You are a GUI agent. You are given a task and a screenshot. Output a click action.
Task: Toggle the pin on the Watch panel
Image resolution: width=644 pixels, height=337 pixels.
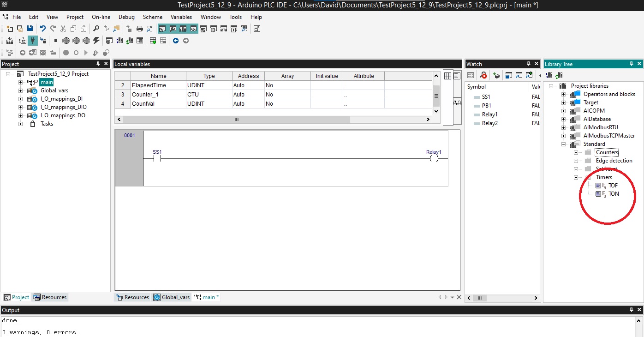coord(529,64)
